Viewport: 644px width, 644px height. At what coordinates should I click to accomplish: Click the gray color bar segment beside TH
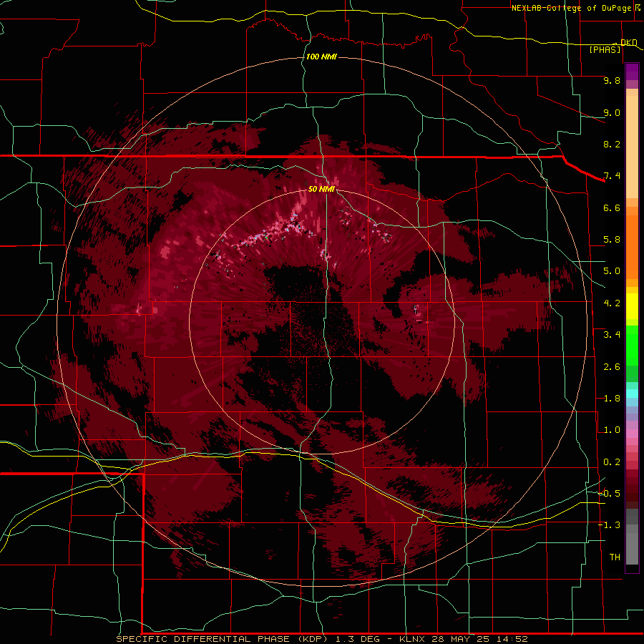(632, 550)
